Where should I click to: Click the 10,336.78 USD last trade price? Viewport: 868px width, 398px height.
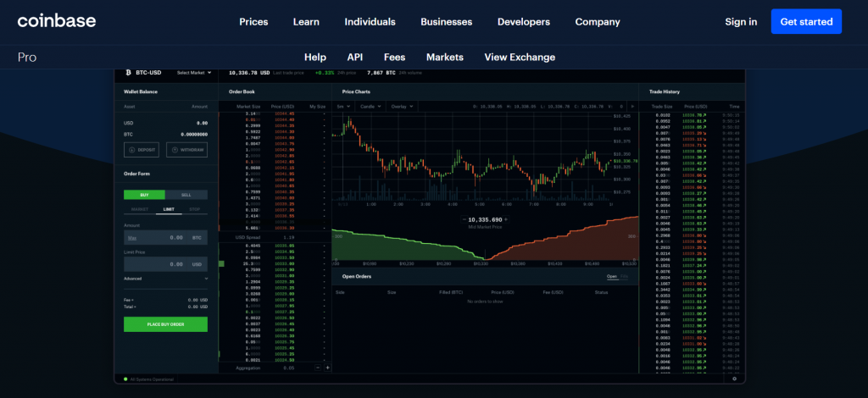coord(249,73)
